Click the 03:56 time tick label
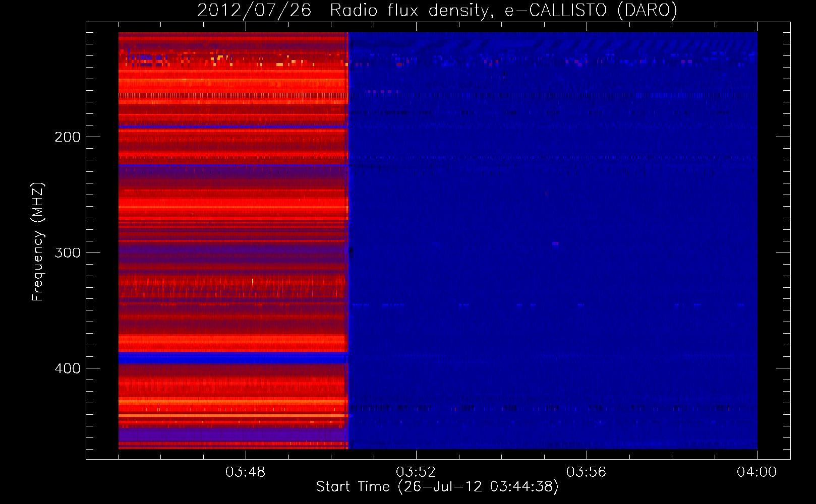The width and height of the screenshot is (816, 504). [x=586, y=472]
